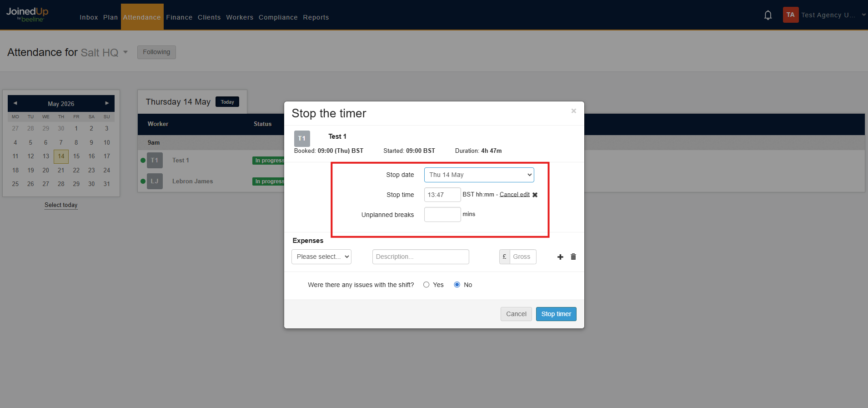The width and height of the screenshot is (868, 408).
Task: Open the Attendance tab
Action: click(x=142, y=17)
